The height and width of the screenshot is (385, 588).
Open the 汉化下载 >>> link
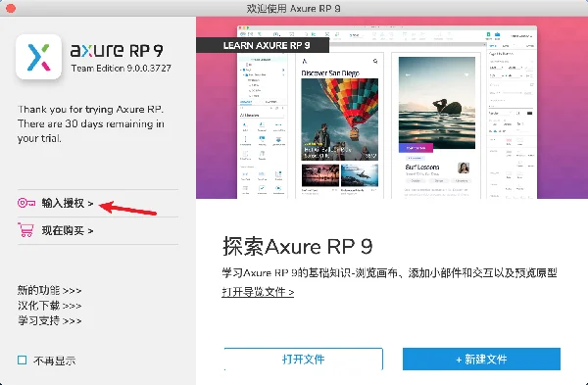click(50, 306)
